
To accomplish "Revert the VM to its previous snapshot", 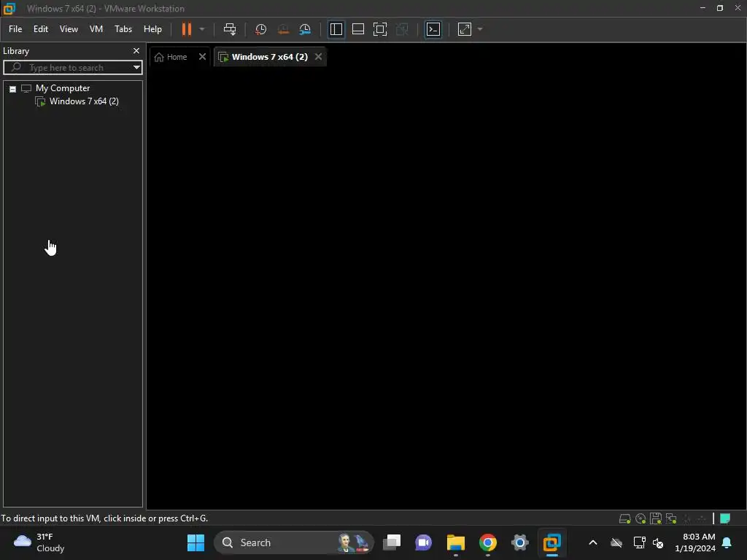I will point(283,29).
